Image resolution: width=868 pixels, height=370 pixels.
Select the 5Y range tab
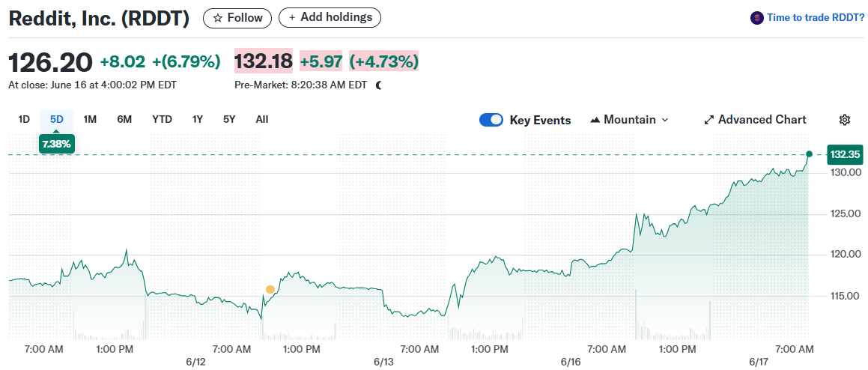pyautogui.click(x=229, y=119)
